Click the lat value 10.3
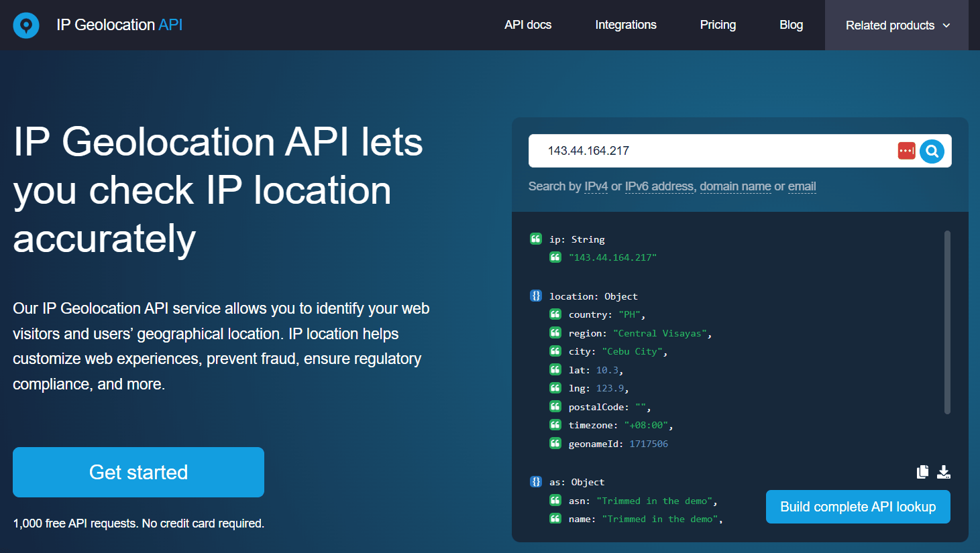 [x=607, y=370]
